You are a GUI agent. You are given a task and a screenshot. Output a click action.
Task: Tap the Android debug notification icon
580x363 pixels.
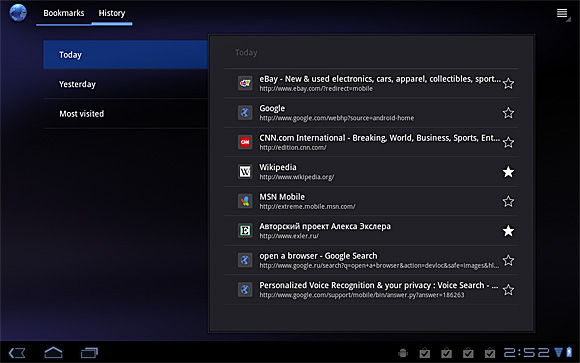403,353
